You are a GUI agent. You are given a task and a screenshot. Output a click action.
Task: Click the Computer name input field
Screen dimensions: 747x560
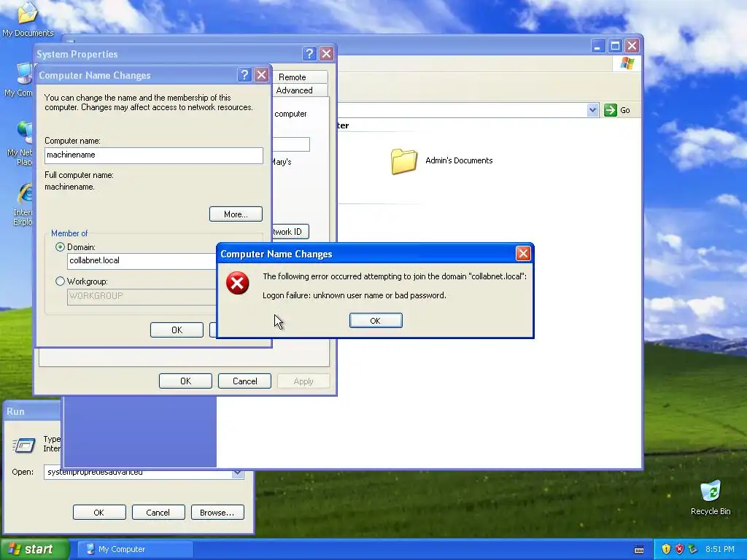(153, 155)
